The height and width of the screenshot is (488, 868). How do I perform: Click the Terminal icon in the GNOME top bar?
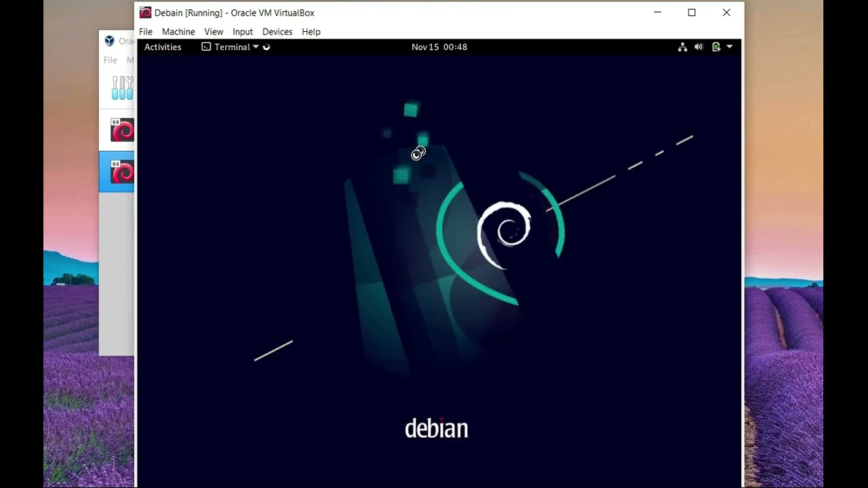click(x=206, y=47)
